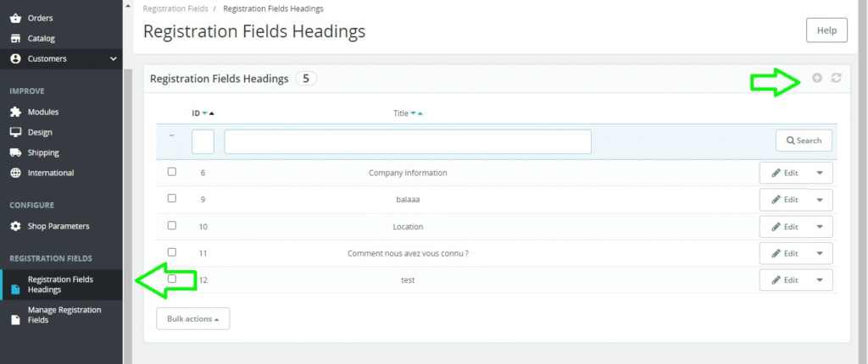
Task: Click the Modules puzzle piece icon
Action: (15, 112)
